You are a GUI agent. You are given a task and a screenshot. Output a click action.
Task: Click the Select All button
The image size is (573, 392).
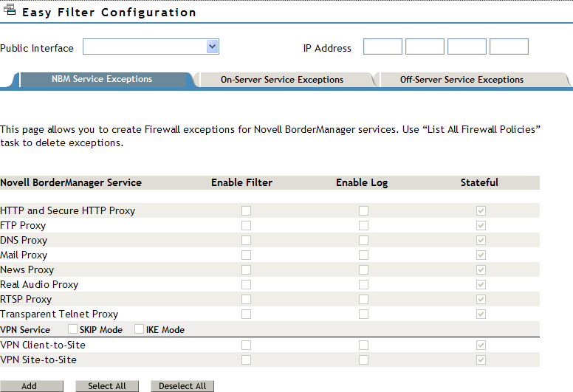(x=107, y=386)
